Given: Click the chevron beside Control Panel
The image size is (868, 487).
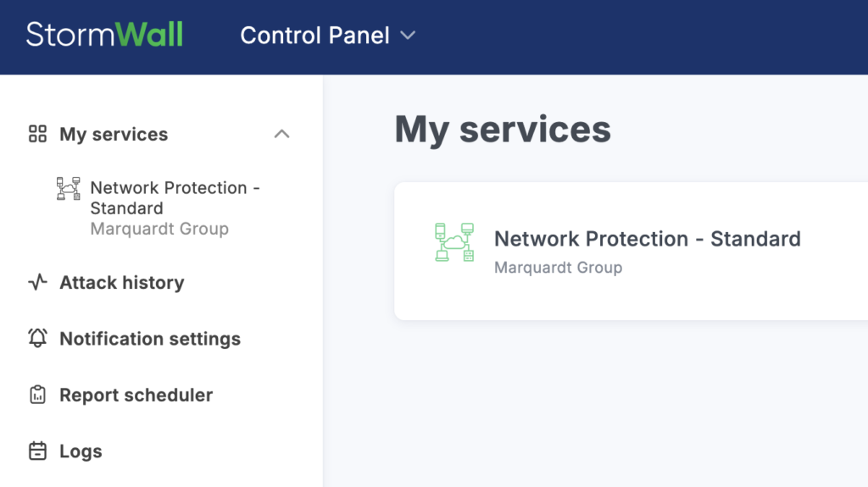Looking at the screenshot, I should (x=408, y=36).
